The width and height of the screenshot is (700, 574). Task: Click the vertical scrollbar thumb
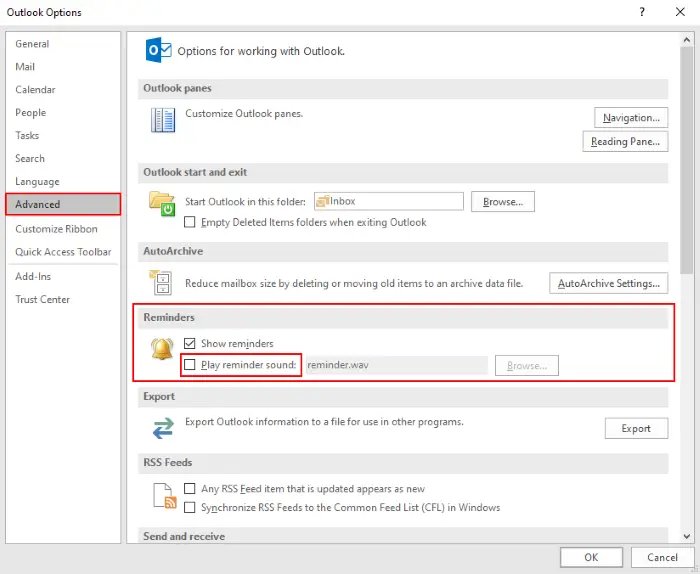[x=687, y=160]
